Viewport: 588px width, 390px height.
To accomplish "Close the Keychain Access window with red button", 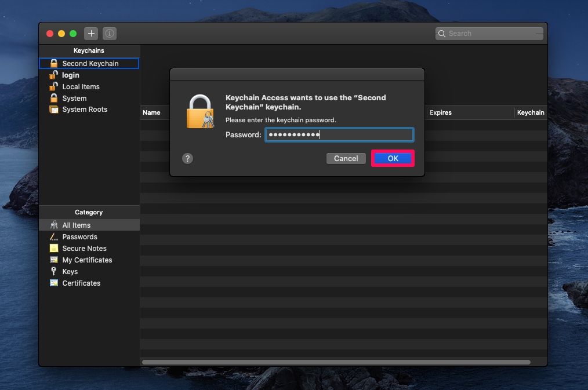I will pos(50,34).
